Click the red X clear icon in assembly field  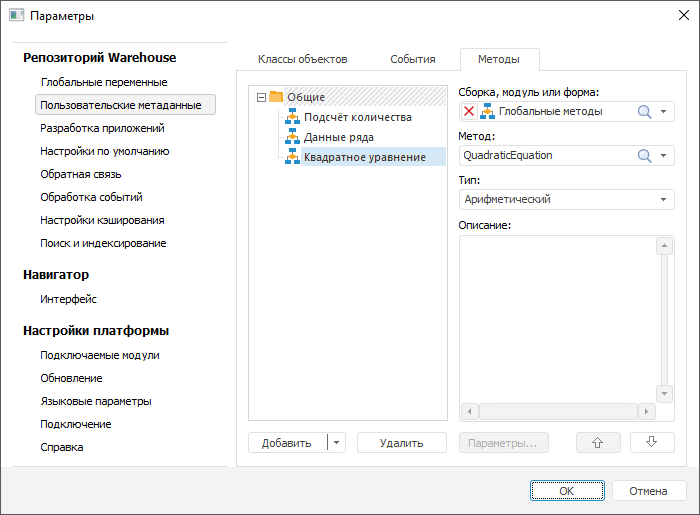point(469,111)
